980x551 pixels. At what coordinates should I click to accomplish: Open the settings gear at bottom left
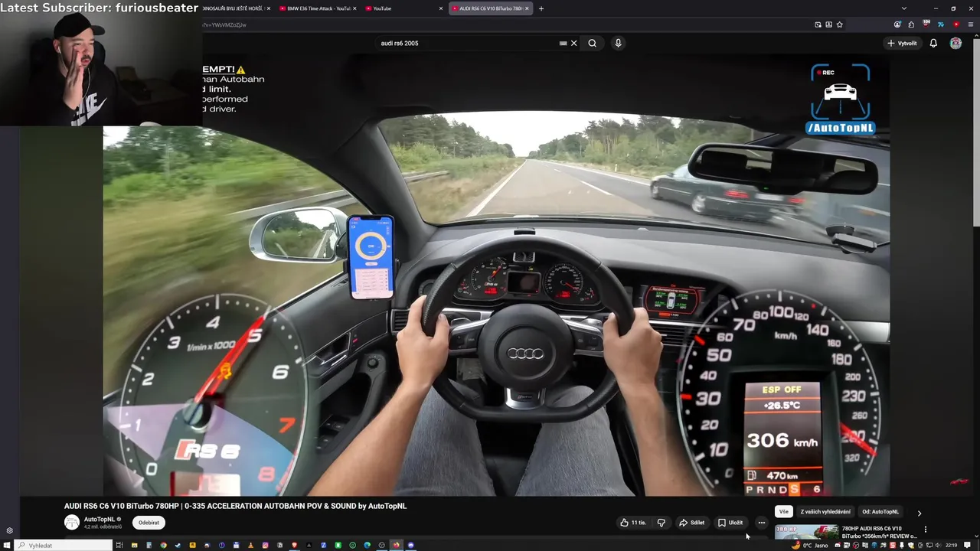click(x=9, y=530)
